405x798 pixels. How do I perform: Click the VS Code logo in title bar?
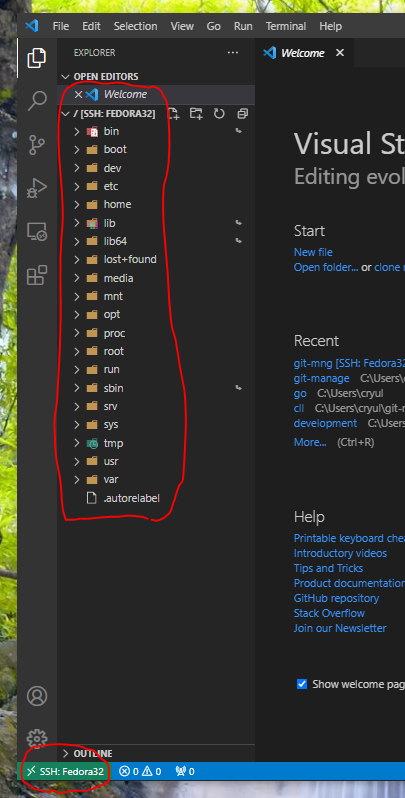point(32,26)
